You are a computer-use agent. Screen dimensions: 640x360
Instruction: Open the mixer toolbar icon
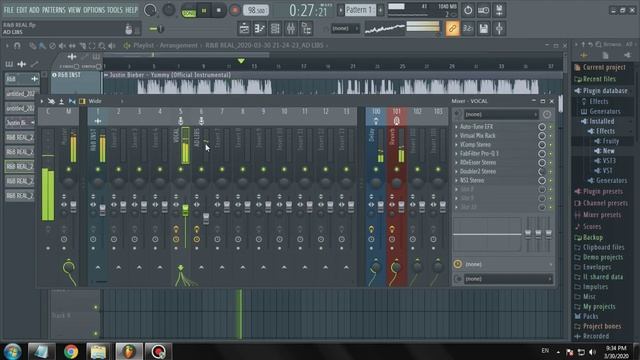291,29
